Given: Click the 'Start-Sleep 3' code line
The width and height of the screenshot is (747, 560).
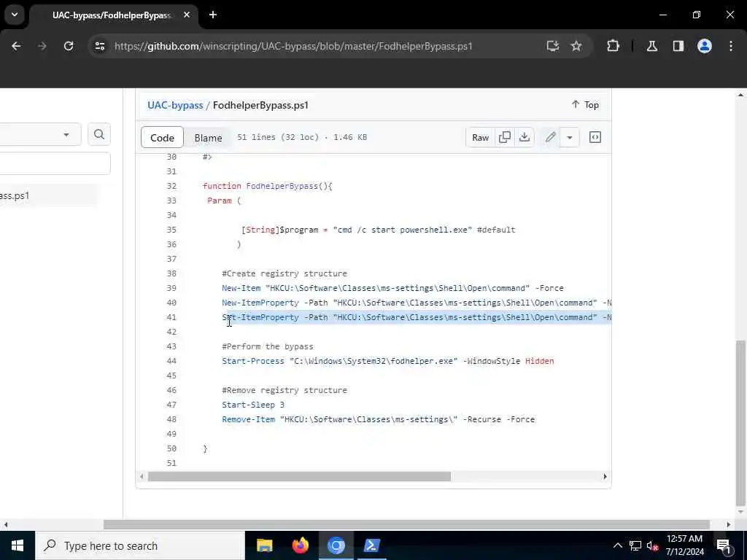Looking at the screenshot, I should pyautogui.click(x=253, y=405).
